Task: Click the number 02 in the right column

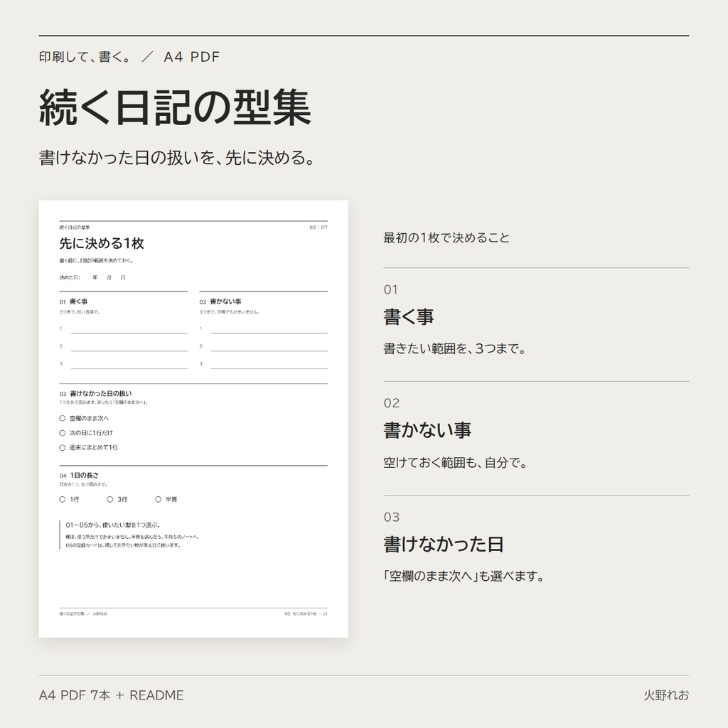Action: (x=392, y=404)
